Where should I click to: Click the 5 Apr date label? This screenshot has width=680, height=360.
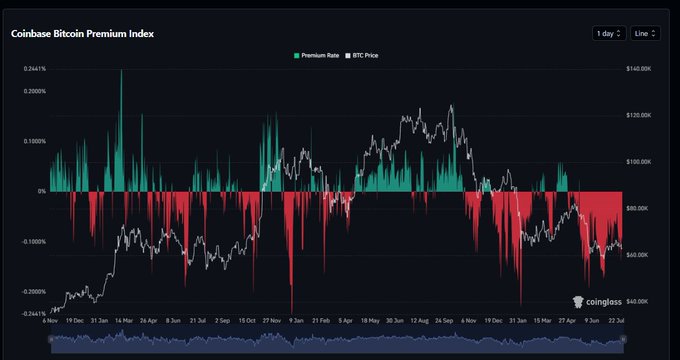tap(346, 321)
